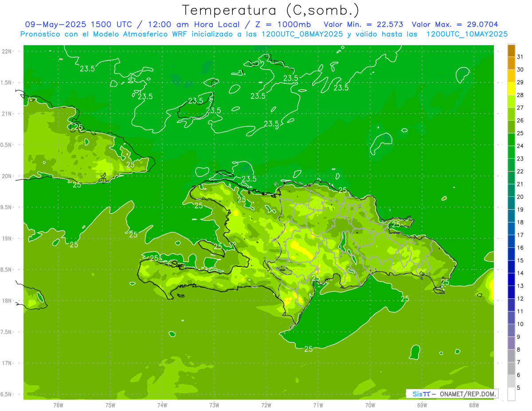The width and height of the screenshot is (532, 411).
Task: Click the '20N' latitude axis label
Action: point(7,176)
